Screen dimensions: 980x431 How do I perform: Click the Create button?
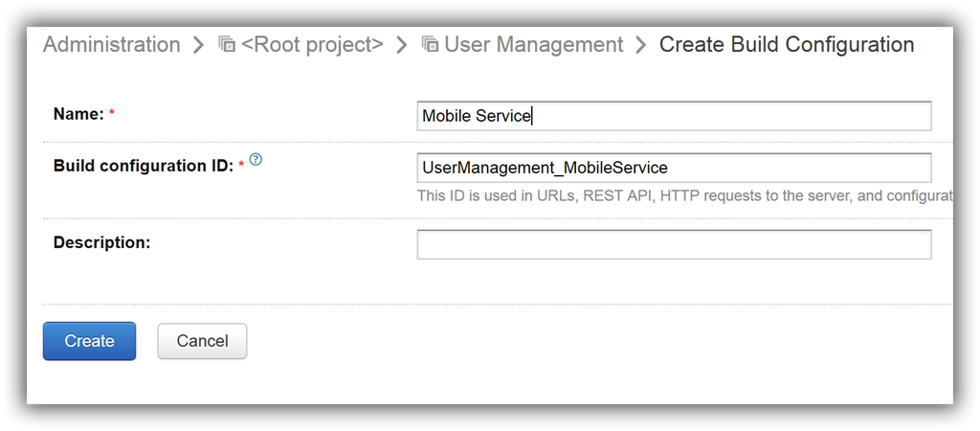click(x=89, y=341)
